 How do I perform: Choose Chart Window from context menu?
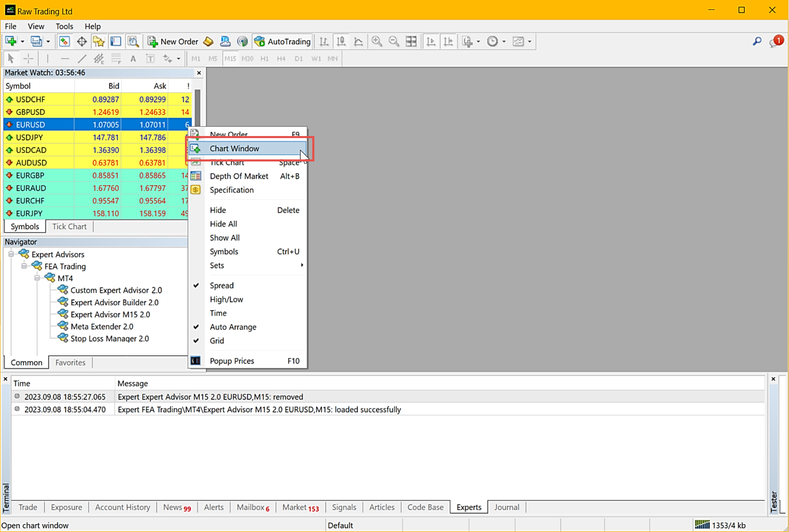(248, 149)
